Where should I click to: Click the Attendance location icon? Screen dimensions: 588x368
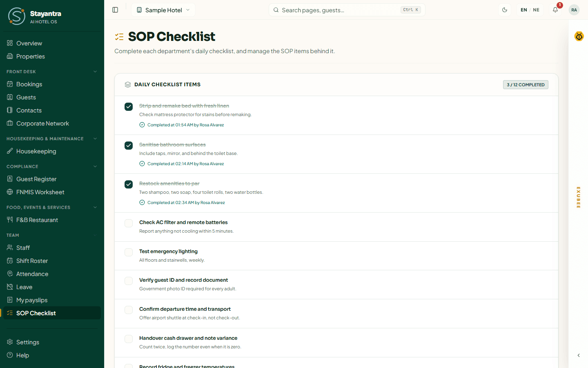pyautogui.click(x=10, y=274)
